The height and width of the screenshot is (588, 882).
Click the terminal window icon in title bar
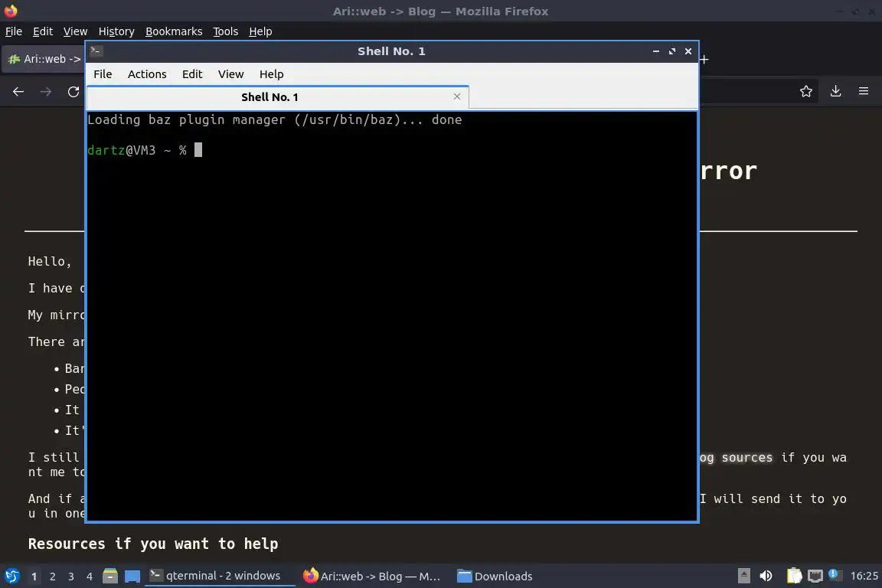tap(96, 51)
